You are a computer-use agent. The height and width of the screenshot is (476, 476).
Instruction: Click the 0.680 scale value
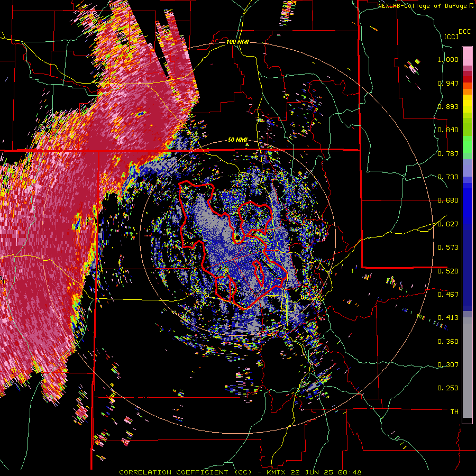click(x=448, y=200)
